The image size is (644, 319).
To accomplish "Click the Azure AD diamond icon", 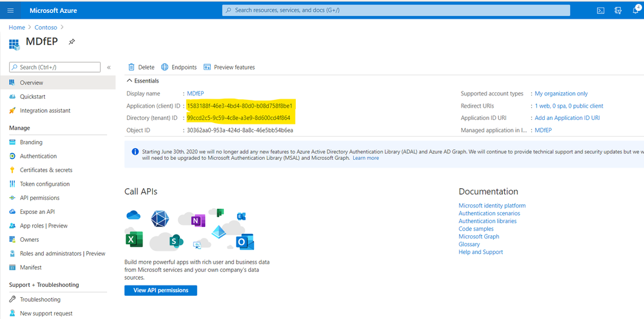I will point(219,232).
